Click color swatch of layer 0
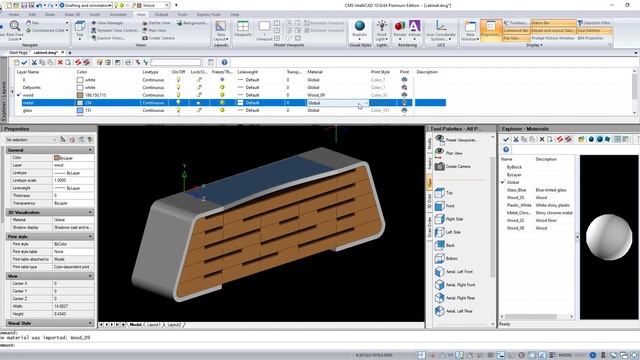640x360 pixels. (80, 80)
